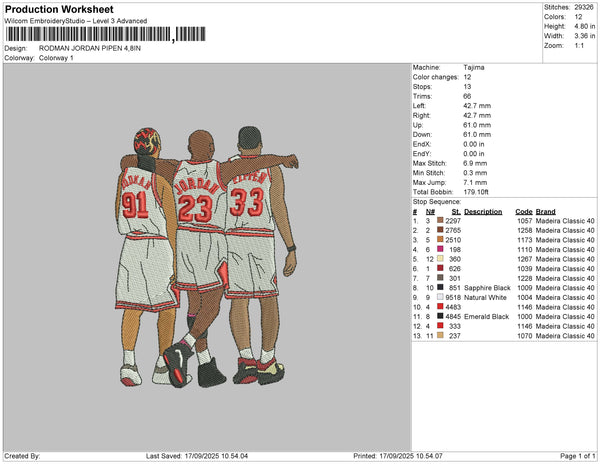Click the barcode under the Wilcom title

(105, 34)
